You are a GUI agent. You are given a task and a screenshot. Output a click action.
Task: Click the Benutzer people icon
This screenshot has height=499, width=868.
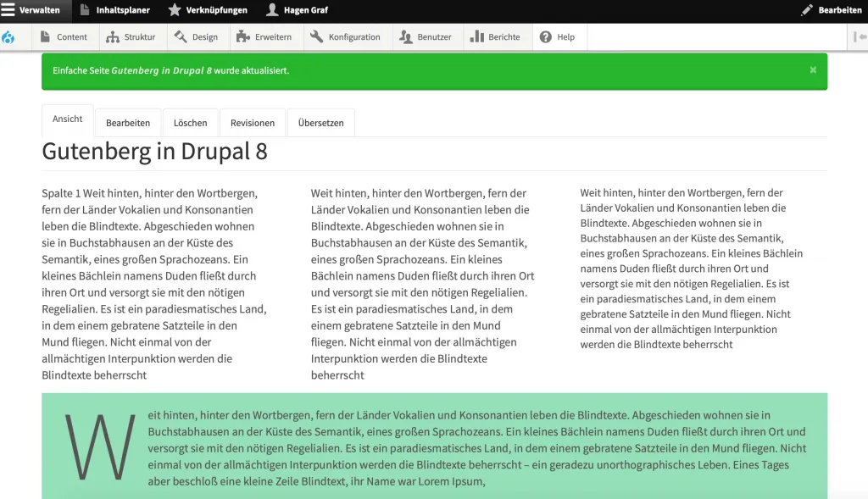pos(406,37)
